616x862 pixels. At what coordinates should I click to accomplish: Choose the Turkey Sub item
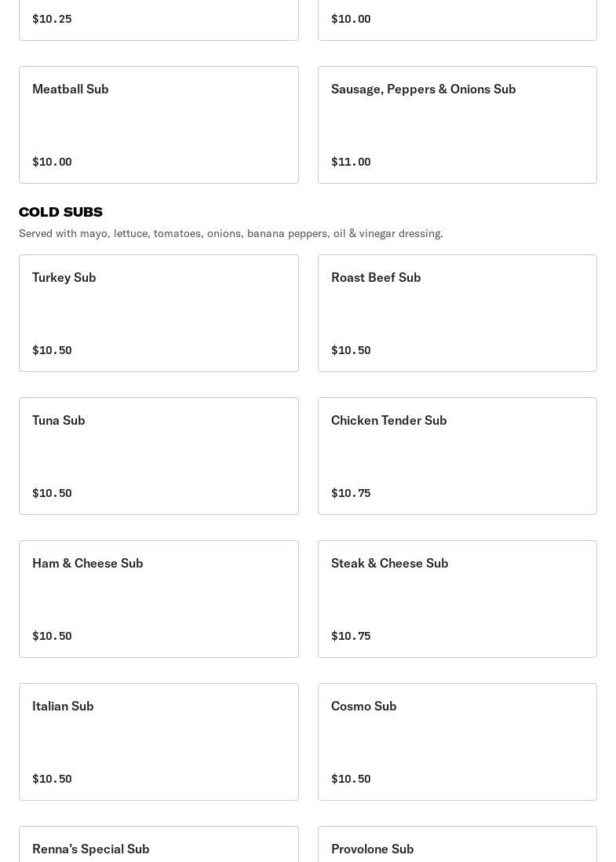click(x=159, y=312)
